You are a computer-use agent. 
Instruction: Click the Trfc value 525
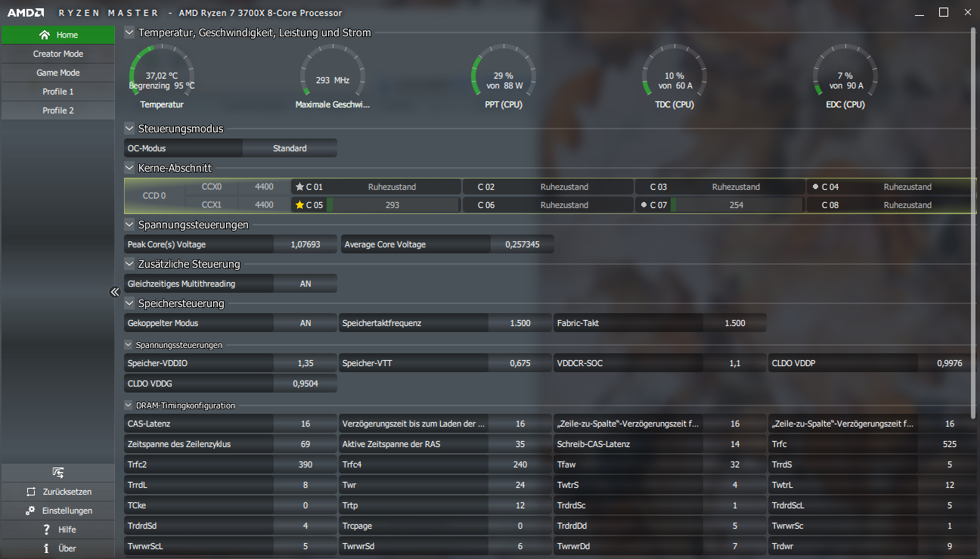pos(950,444)
